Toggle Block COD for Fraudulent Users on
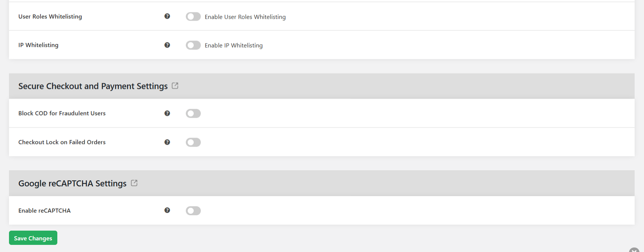The image size is (644, 252). (193, 113)
